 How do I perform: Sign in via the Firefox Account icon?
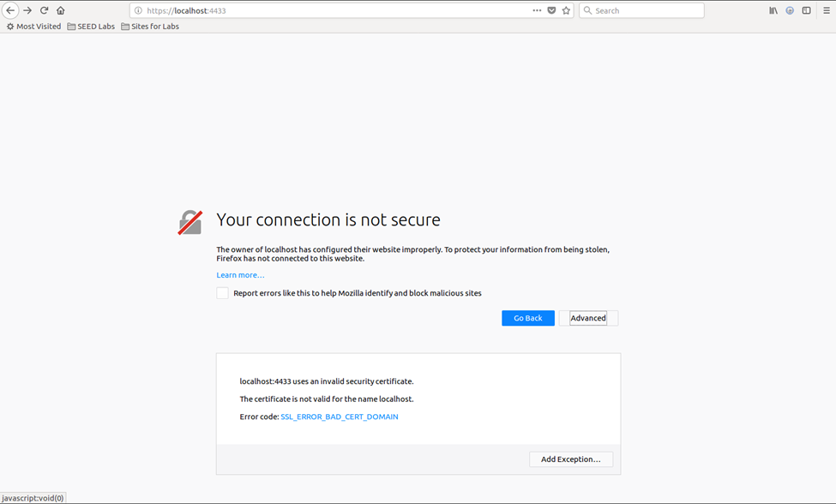pos(789,9)
